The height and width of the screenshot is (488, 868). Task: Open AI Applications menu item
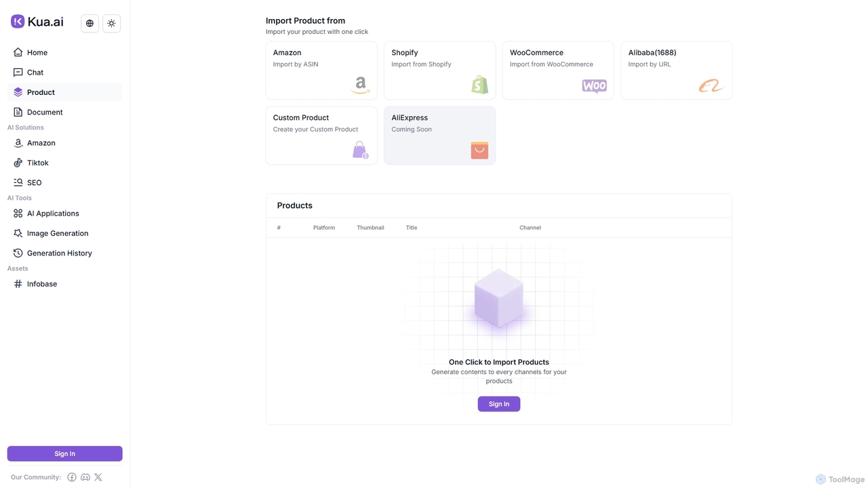64,213
